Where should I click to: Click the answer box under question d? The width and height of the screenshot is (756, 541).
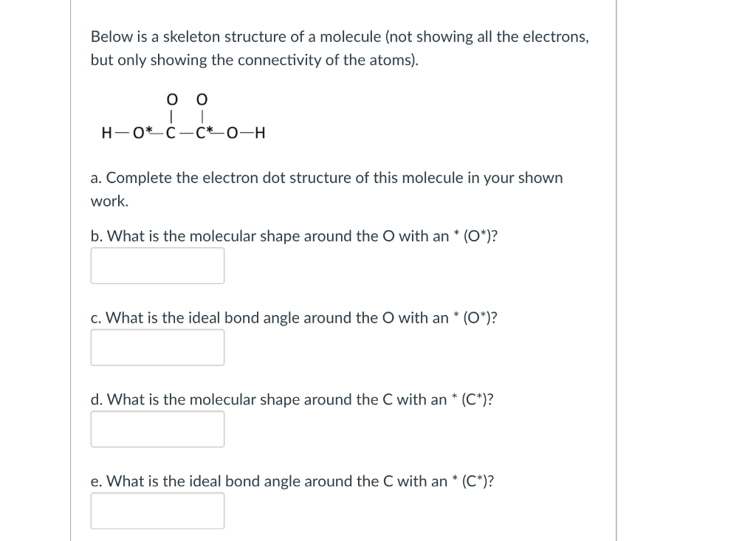click(x=157, y=428)
